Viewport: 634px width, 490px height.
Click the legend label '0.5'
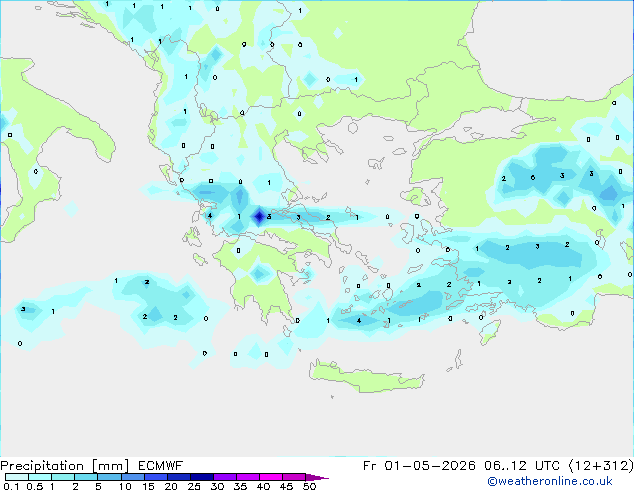click(34, 486)
